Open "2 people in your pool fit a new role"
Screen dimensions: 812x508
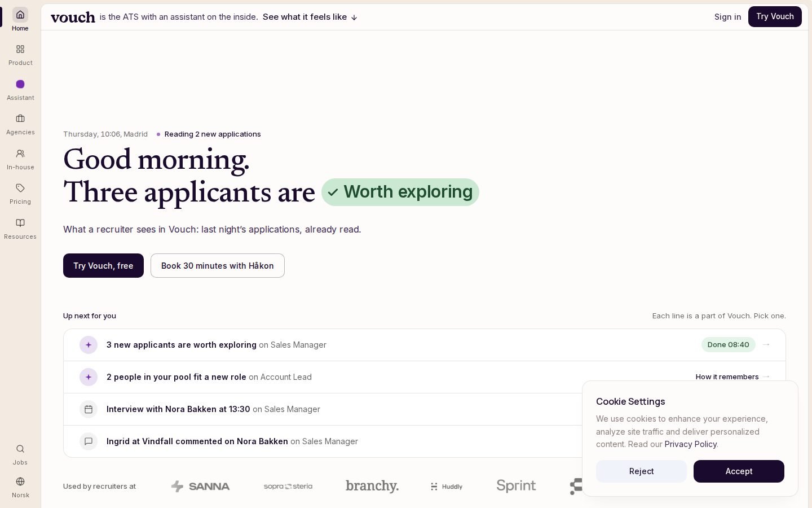[x=424, y=377]
